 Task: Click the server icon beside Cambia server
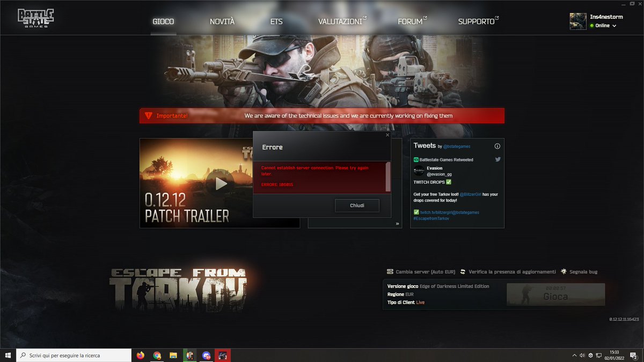coord(390,272)
